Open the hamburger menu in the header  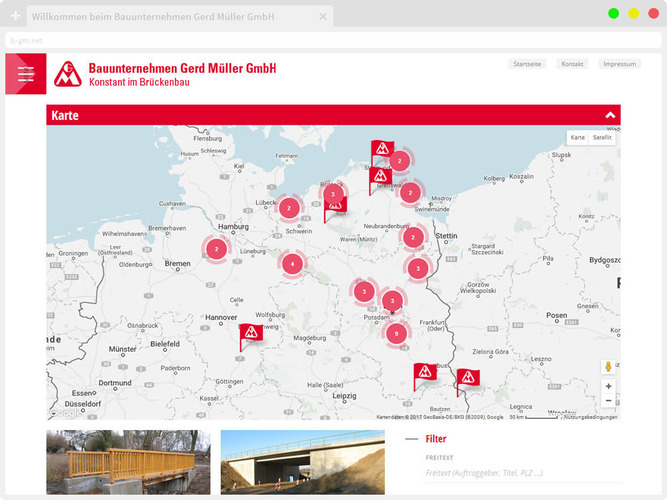point(25,74)
